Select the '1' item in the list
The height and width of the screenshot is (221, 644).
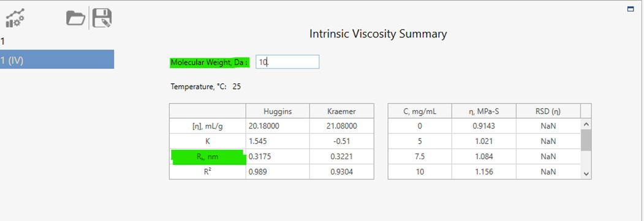[x=57, y=42]
